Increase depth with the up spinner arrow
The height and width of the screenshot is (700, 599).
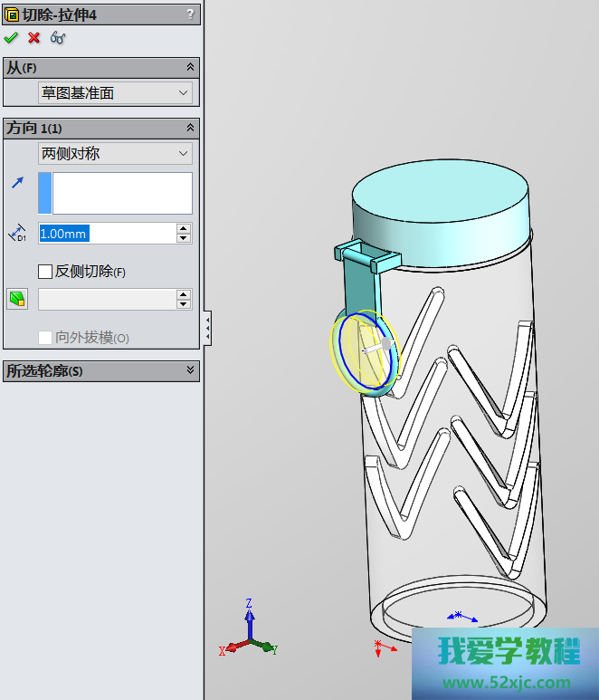184,228
